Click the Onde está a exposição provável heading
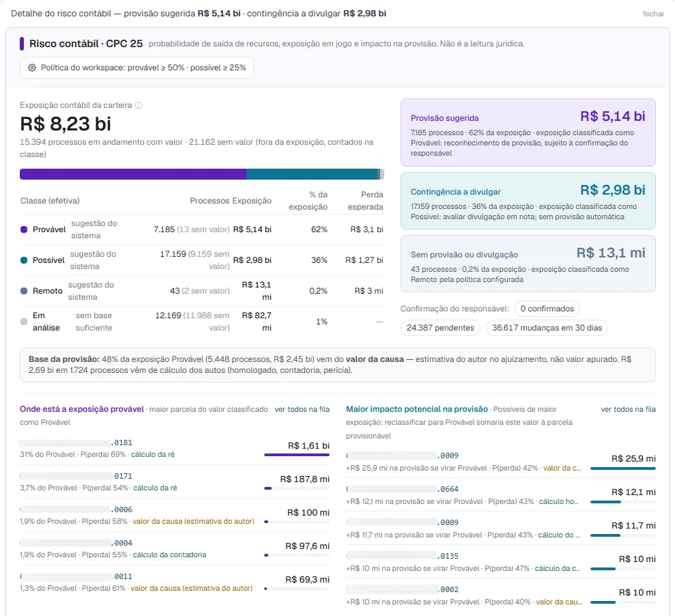Screen dimensions: 675x616 [x=82, y=409]
